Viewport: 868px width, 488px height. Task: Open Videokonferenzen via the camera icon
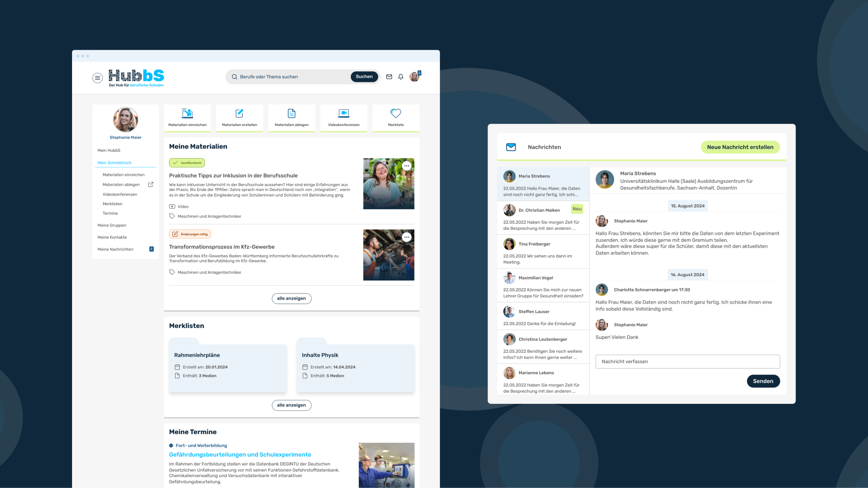pos(343,114)
